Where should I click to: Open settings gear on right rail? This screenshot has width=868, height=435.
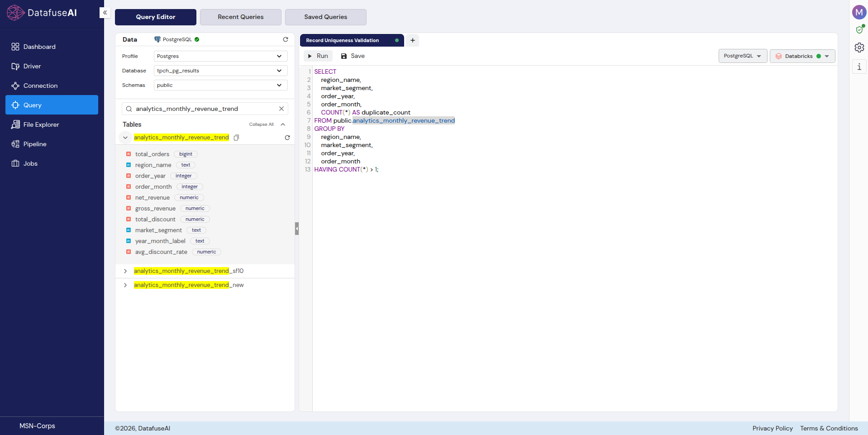(x=859, y=48)
